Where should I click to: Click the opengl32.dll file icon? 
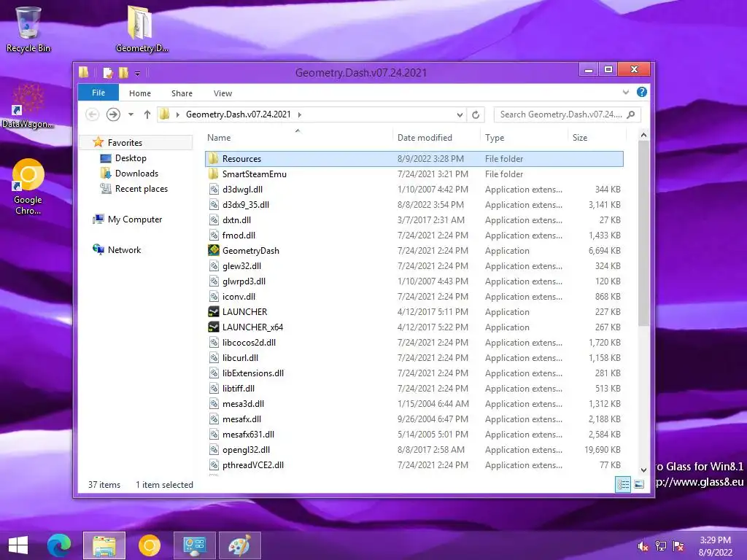tap(214, 449)
